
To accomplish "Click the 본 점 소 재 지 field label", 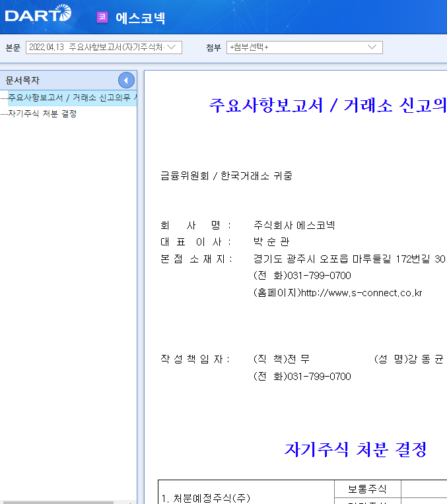I will pos(196,259).
